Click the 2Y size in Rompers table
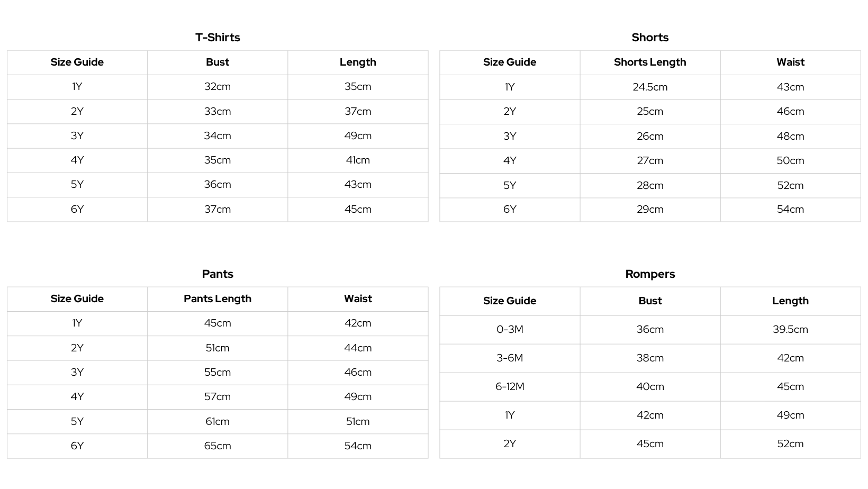 tap(510, 444)
